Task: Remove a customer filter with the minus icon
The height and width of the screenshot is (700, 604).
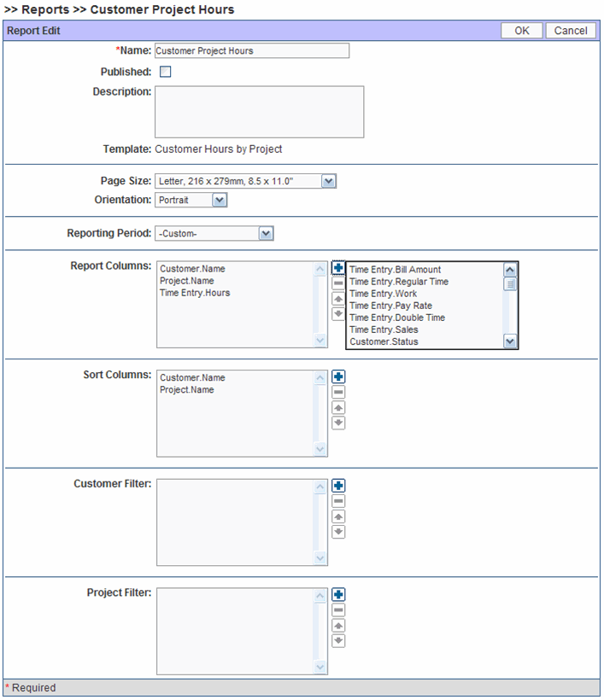Action: click(338, 501)
